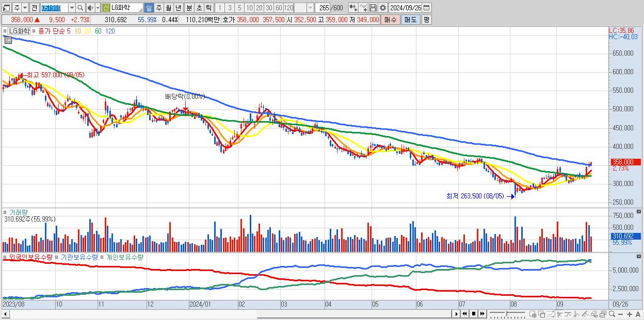Click the speaker sound icon
Screen dimensions: 644x320
(91, 8)
